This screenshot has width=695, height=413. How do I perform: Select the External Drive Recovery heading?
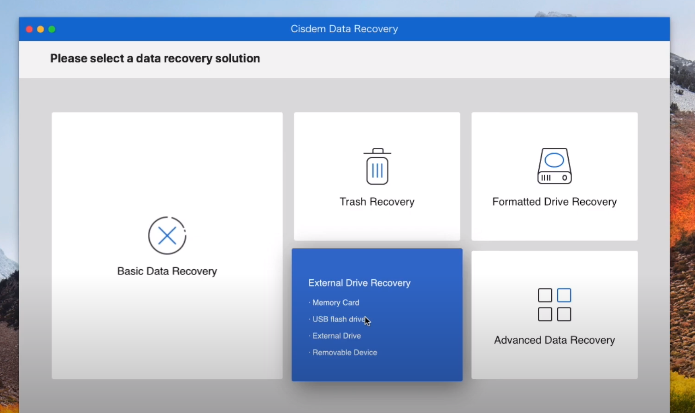pyautogui.click(x=359, y=283)
